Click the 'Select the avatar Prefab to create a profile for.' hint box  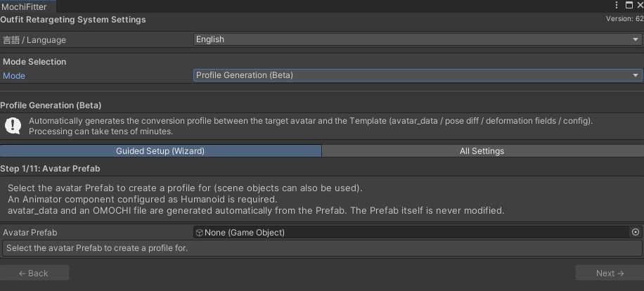click(x=321, y=248)
